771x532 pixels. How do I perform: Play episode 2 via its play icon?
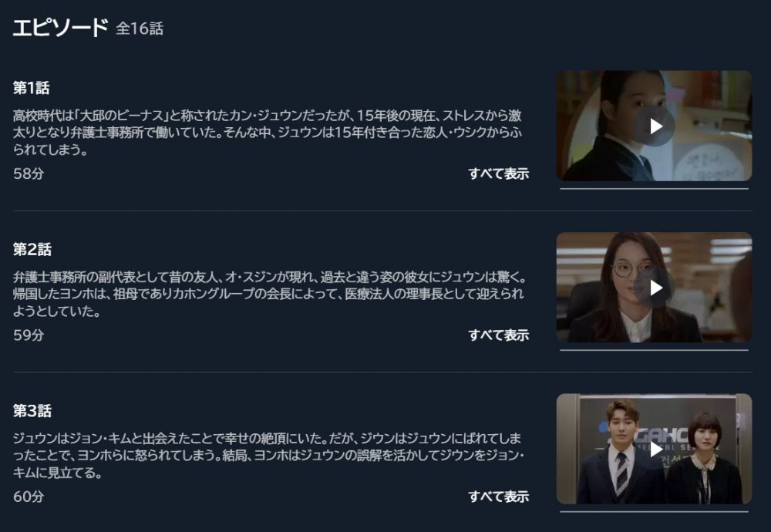(x=656, y=288)
